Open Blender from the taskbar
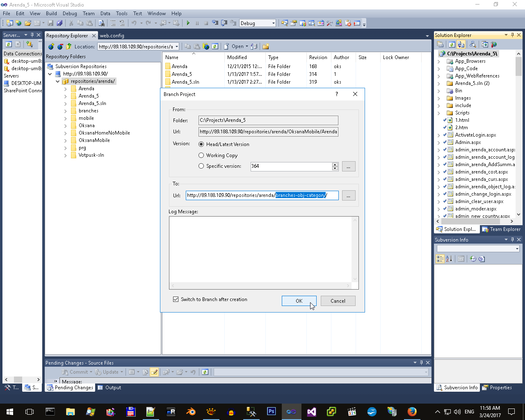The image size is (525, 420). pos(191,411)
